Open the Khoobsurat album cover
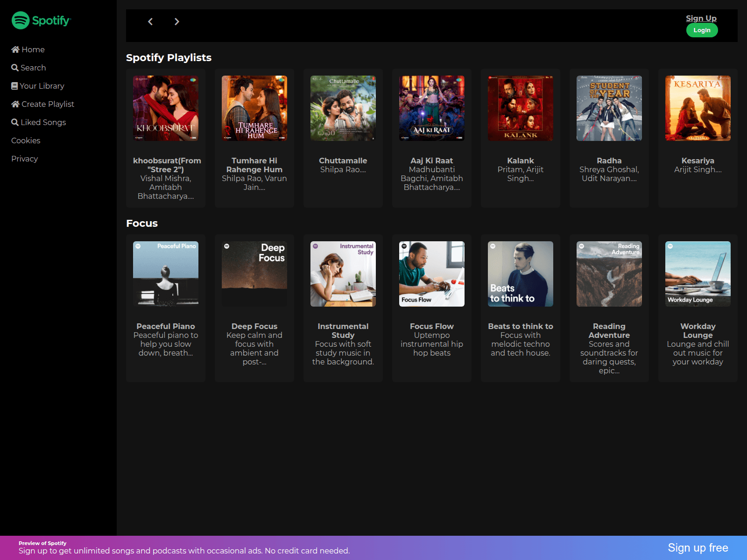This screenshot has height=560, width=747. 166,108
